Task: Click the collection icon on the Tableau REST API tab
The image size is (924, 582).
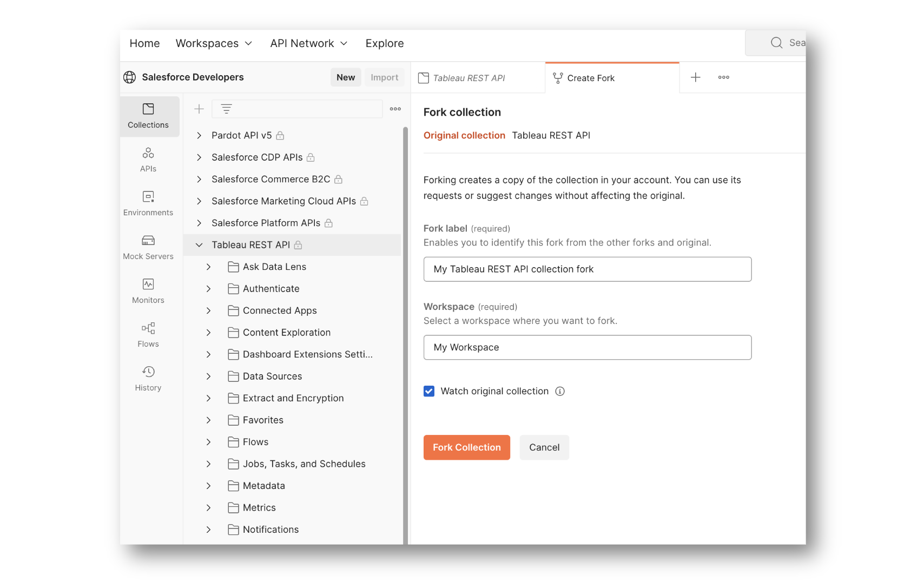Action: click(424, 78)
